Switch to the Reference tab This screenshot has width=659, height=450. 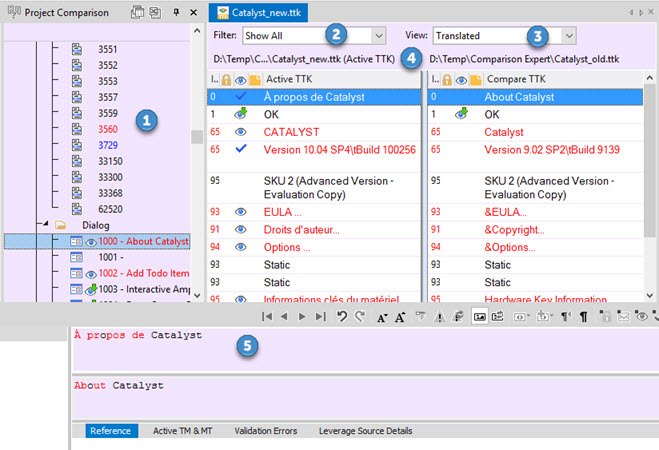click(x=111, y=431)
